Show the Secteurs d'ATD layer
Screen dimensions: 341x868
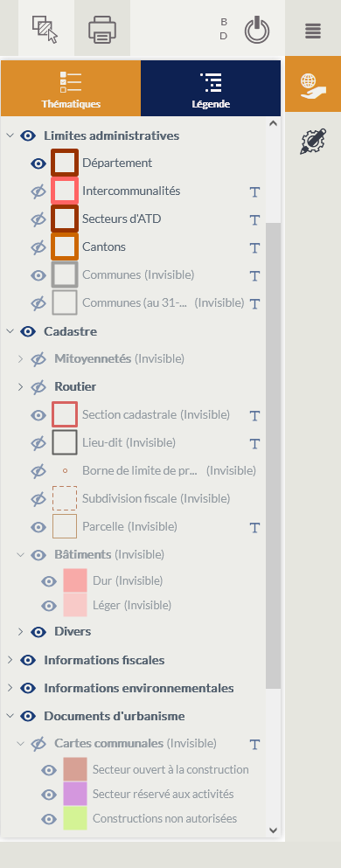point(38,219)
